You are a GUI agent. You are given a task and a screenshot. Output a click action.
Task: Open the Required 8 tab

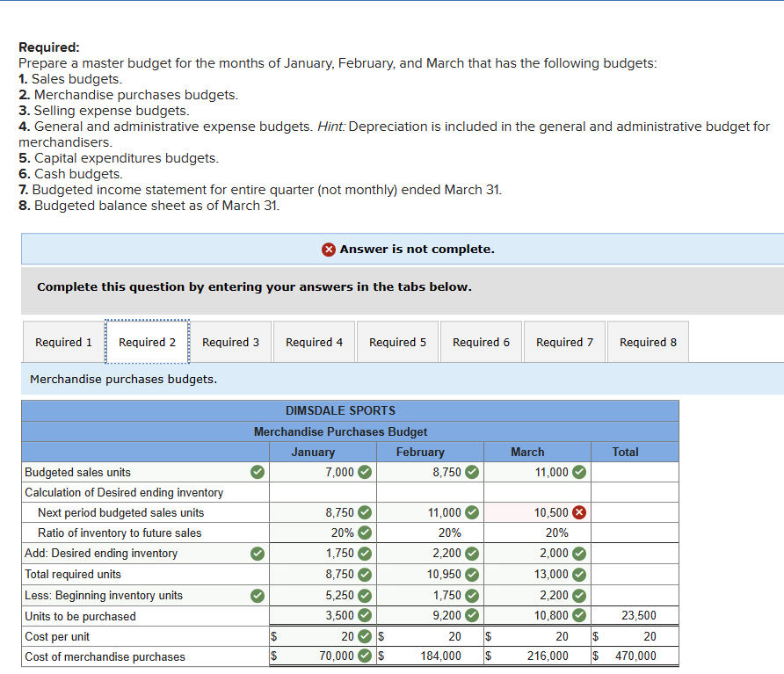648,342
